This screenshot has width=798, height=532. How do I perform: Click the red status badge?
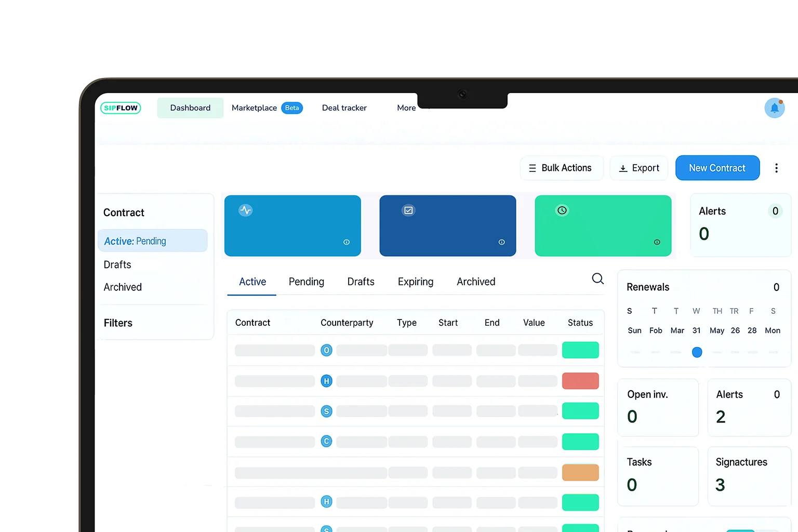pos(580,381)
